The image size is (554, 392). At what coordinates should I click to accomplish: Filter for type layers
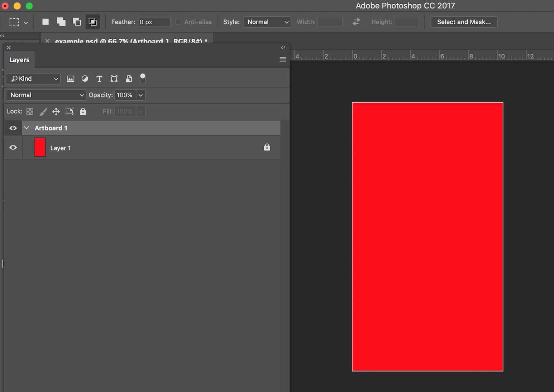pos(99,79)
